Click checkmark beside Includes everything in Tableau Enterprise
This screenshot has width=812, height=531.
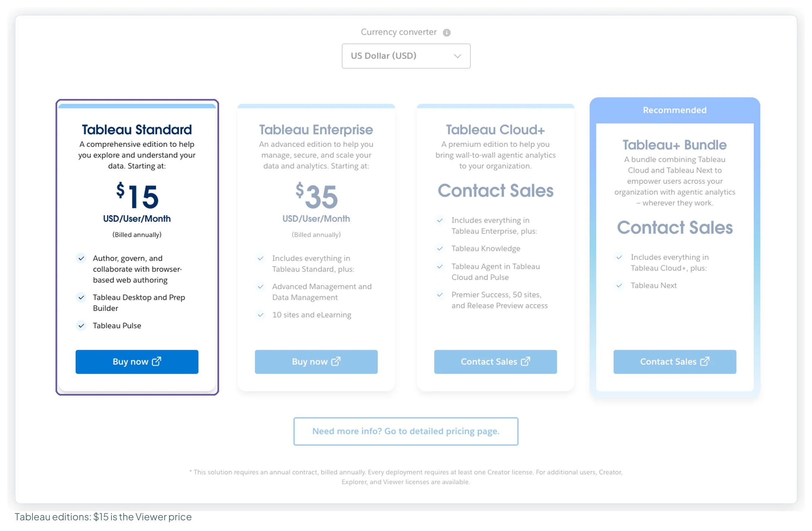click(x=440, y=220)
